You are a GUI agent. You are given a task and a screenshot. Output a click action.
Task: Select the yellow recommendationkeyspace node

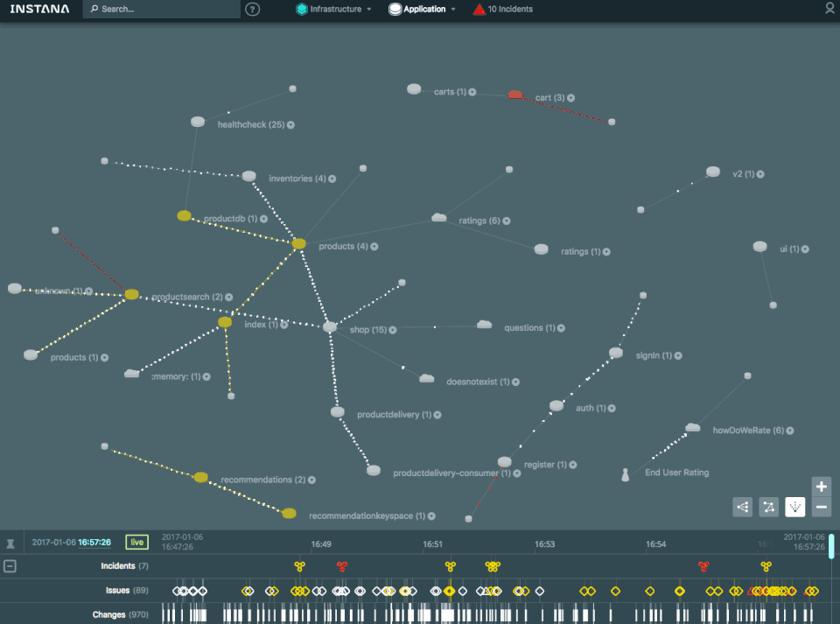(289, 513)
